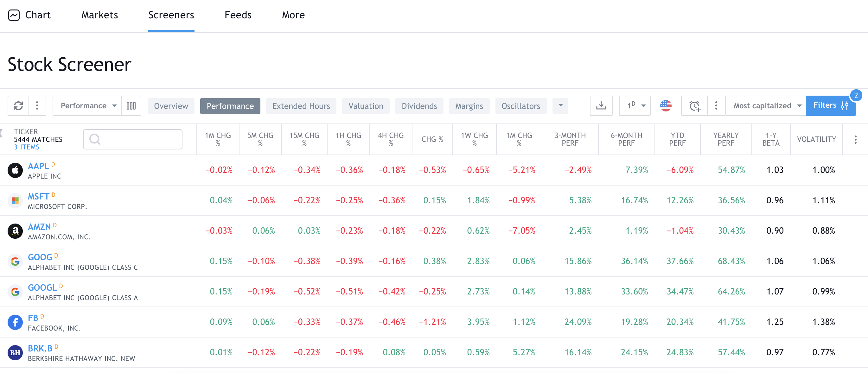Screen dimensions: 868x373
Task: Open the Most capitalized preset dropdown
Action: [x=766, y=106]
